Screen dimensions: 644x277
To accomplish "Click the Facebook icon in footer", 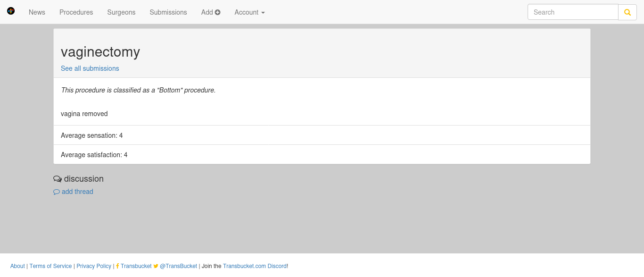I will [x=117, y=266].
